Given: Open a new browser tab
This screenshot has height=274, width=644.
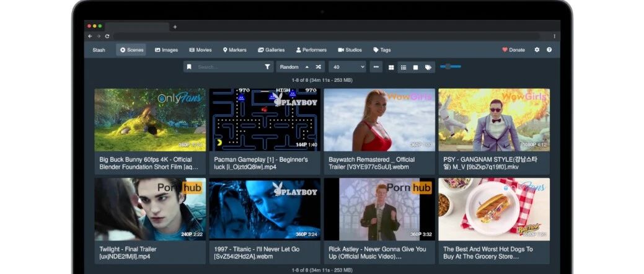Looking at the screenshot, I should click(175, 27).
